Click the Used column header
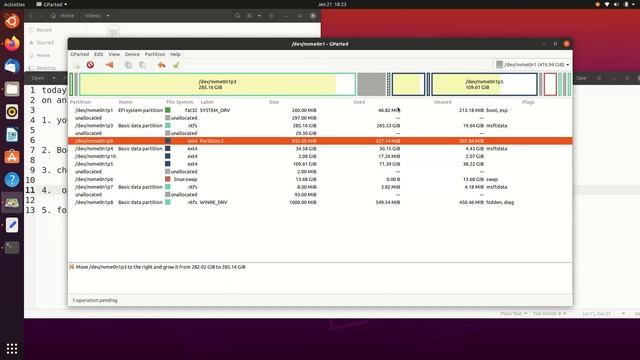 point(359,102)
